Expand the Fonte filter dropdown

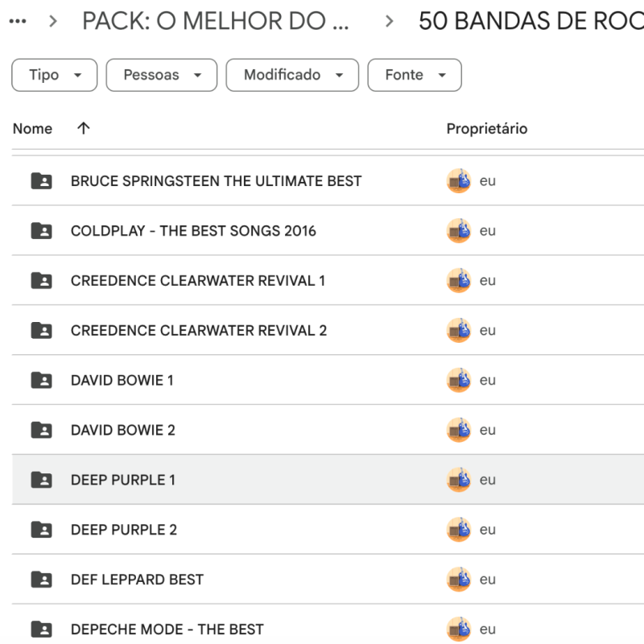414,75
